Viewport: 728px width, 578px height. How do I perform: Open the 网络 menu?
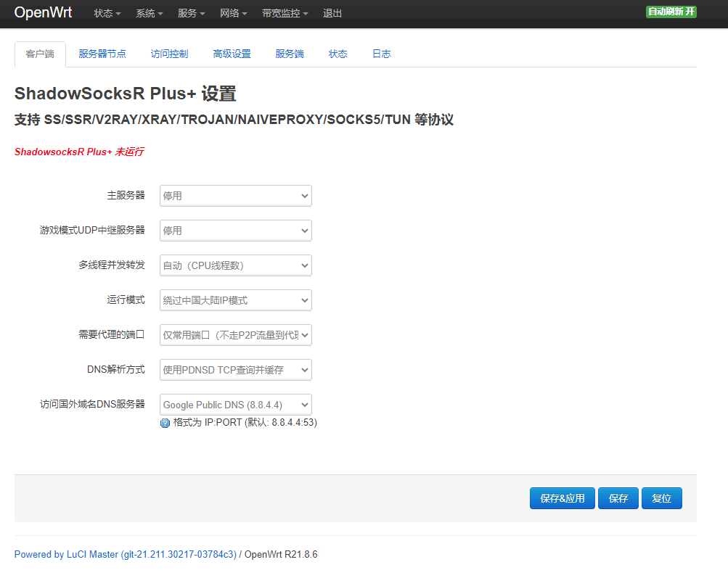pyautogui.click(x=234, y=14)
